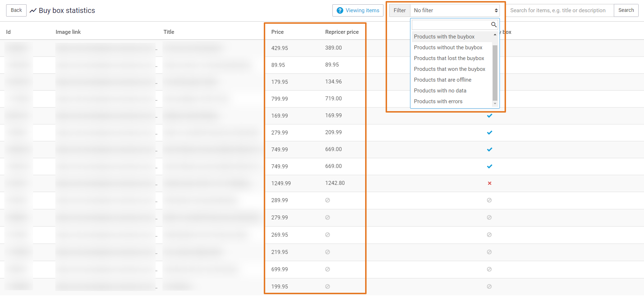Pick Products that are offline filter

[x=442, y=80]
